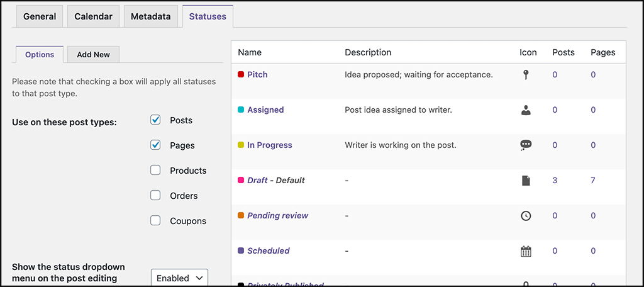This screenshot has width=644, height=287.
Task: Click the pin icon for Pitch status
Action: point(526,75)
